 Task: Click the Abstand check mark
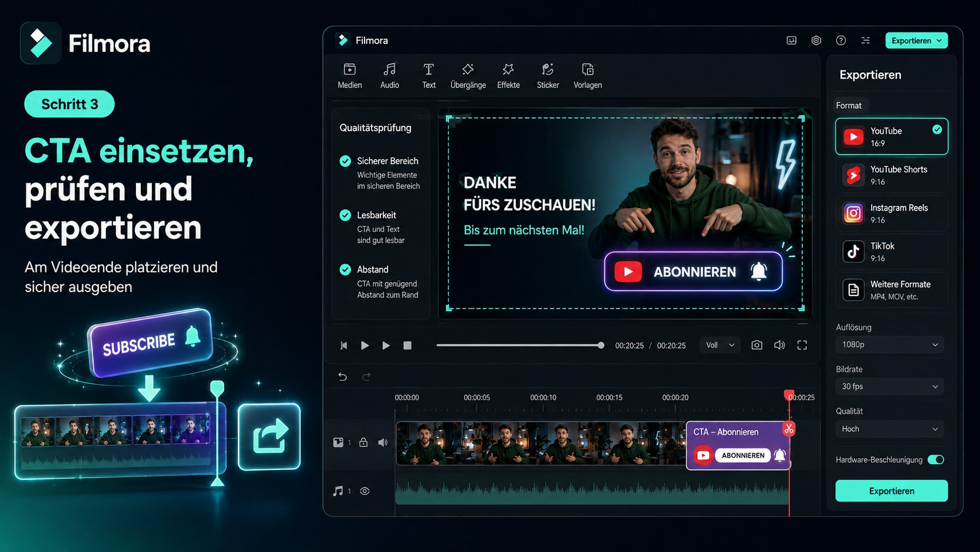(345, 270)
